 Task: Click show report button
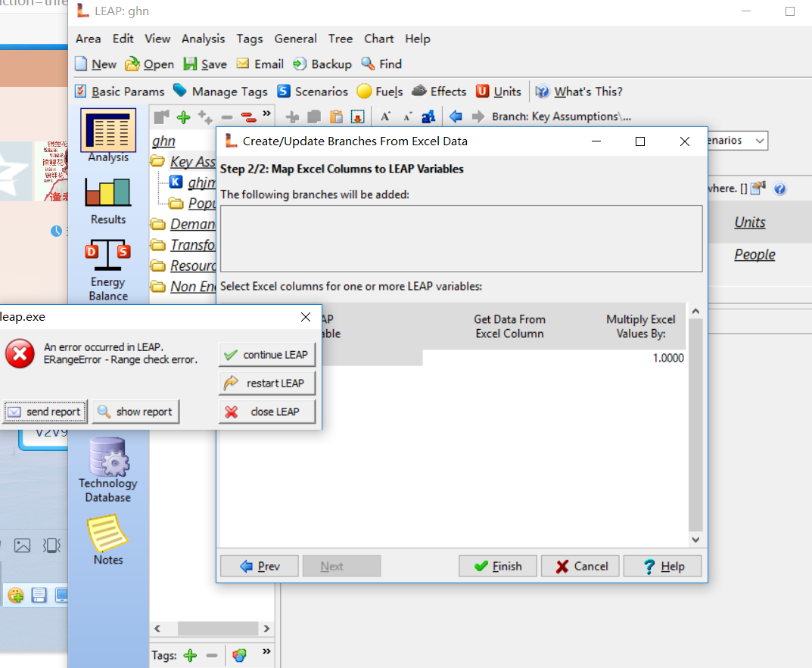(x=135, y=412)
